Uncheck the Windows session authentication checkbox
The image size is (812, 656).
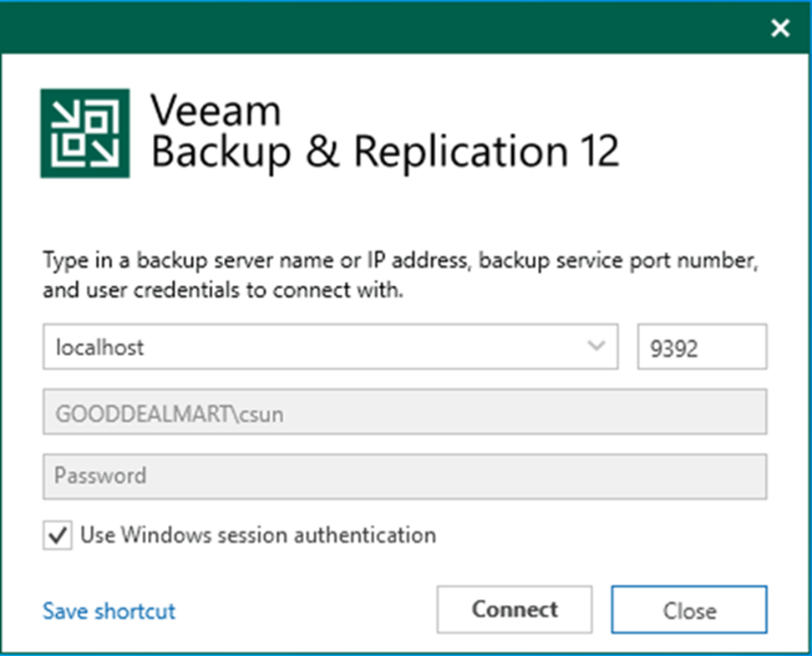click(x=57, y=536)
